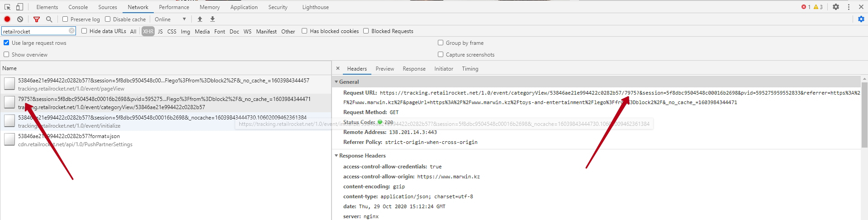Collapse the General section
Screen dimensions: 868x220
(x=336, y=82)
